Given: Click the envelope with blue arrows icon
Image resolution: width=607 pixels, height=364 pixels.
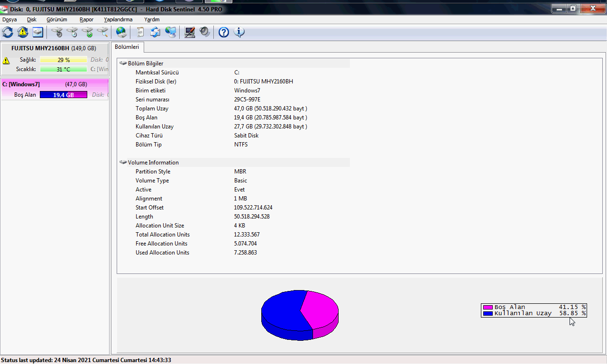Looking at the screenshot, I should click(x=156, y=32).
